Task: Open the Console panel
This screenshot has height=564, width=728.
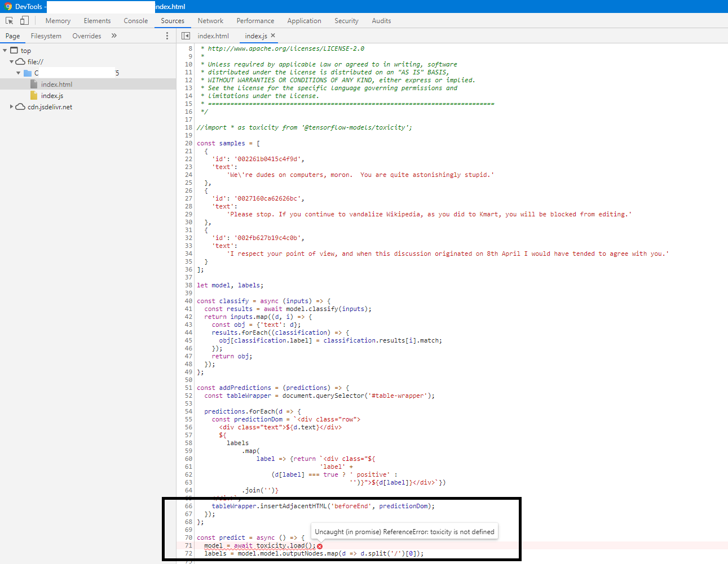Action: pyautogui.click(x=136, y=21)
